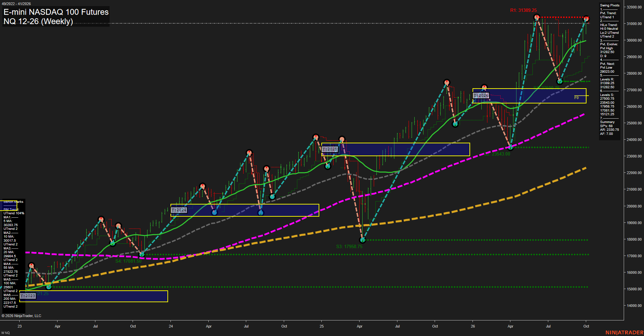This screenshot has width=644, height=336.
Task: Click the NQ 12-26 (Weekly) subtitle
Action: (x=38, y=21)
